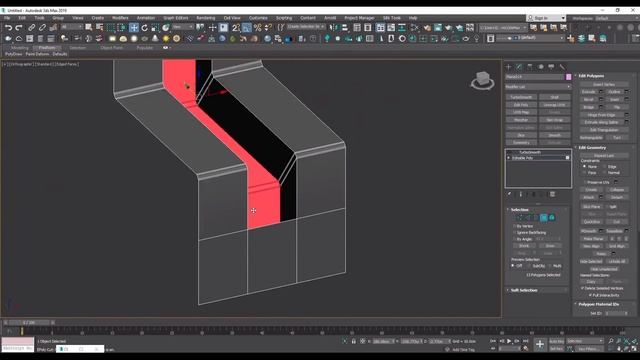Toggle the Percent Snap icon
The image size is (640, 360).
(x=258, y=28)
